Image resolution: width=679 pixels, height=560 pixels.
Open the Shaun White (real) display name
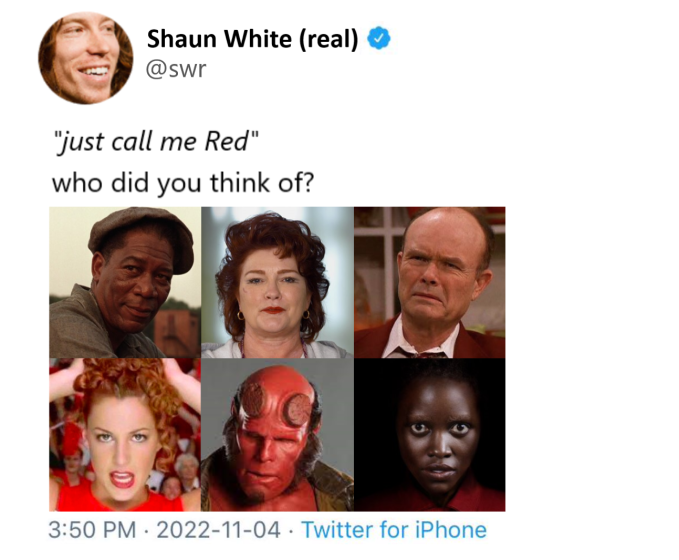(253, 39)
